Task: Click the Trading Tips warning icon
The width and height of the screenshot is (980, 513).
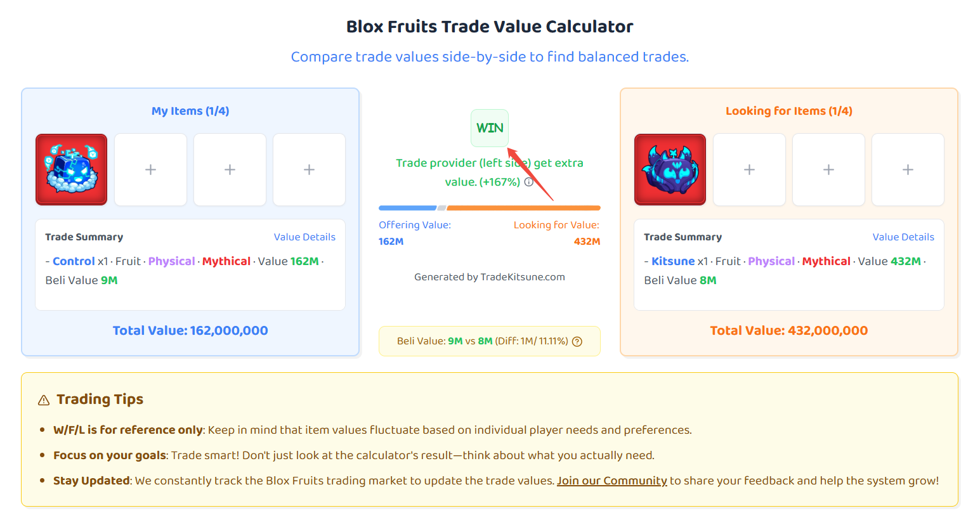Action: pyautogui.click(x=44, y=400)
